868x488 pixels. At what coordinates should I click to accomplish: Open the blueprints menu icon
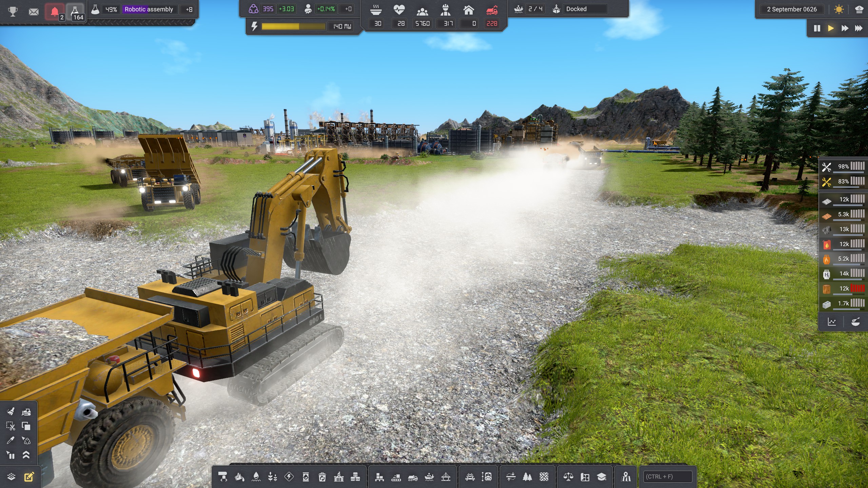(585, 477)
